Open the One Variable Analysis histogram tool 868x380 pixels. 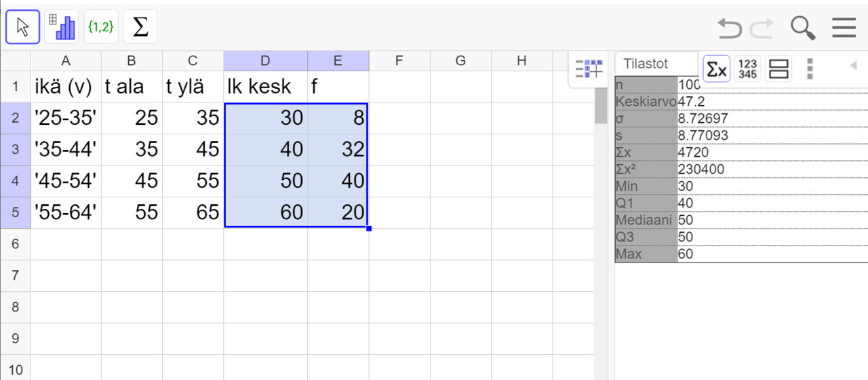62,27
